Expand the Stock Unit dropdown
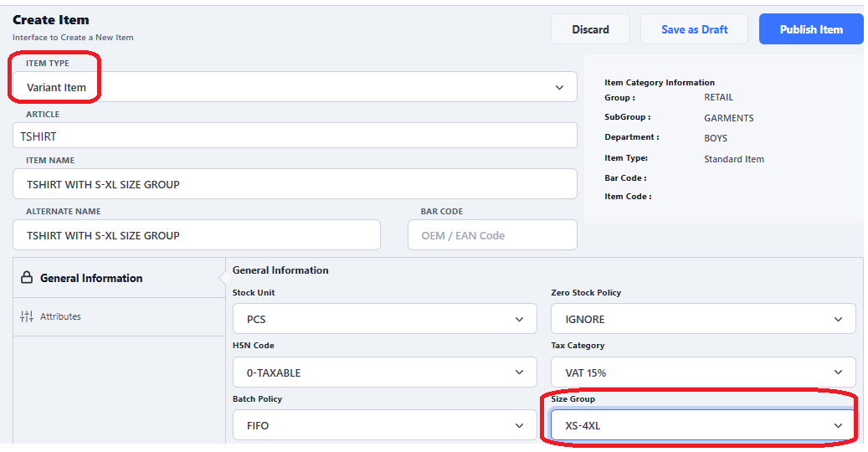Viewport: 868px width, 452px height. click(384, 319)
